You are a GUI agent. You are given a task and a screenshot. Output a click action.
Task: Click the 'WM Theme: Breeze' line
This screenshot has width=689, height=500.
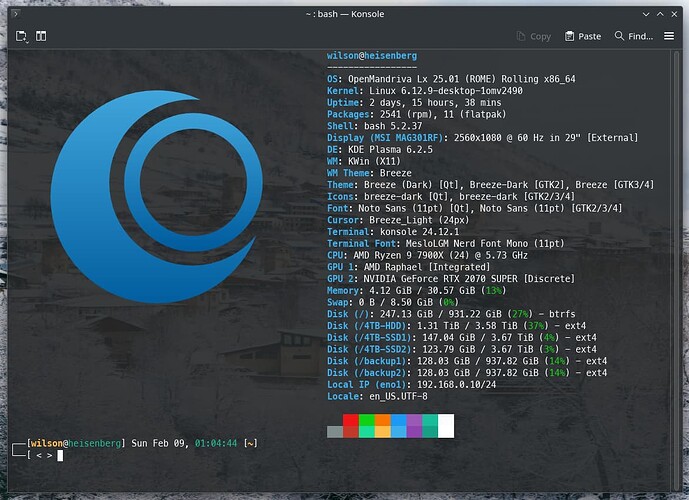pyautogui.click(x=369, y=173)
